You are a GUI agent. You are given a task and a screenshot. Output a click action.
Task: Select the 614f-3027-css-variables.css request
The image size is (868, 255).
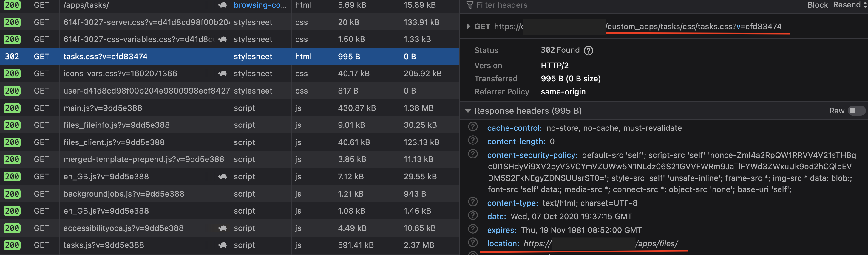[x=230, y=39]
